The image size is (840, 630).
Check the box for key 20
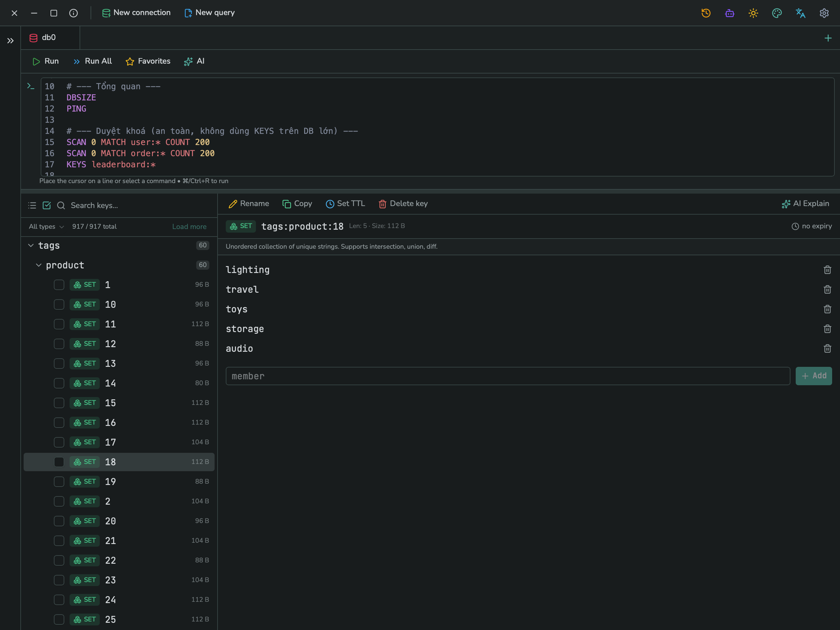59,521
